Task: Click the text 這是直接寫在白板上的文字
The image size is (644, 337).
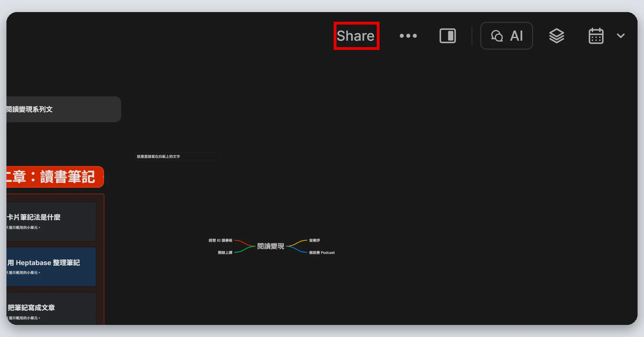Action: tap(158, 156)
